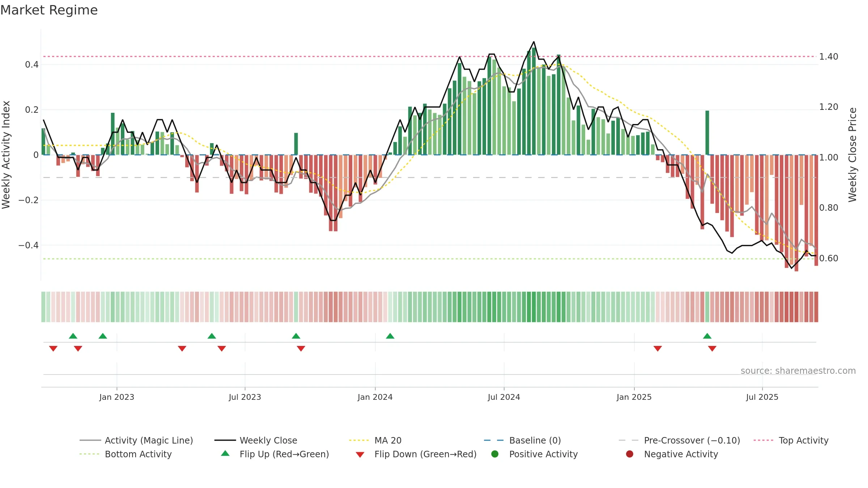Image resolution: width=868 pixels, height=488 pixels.
Task: Click the Jan 2023 axis label
Action: pyautogui.click(x=116, y=397)
